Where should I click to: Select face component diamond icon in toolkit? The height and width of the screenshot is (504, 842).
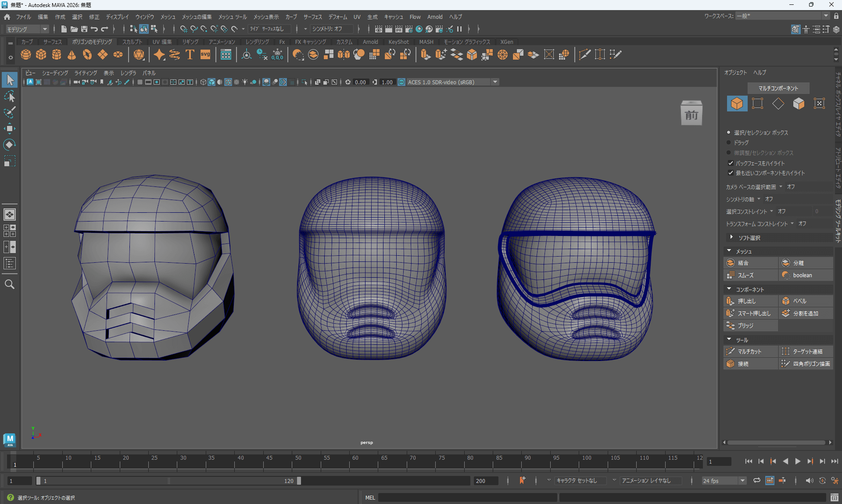point(778,104)
